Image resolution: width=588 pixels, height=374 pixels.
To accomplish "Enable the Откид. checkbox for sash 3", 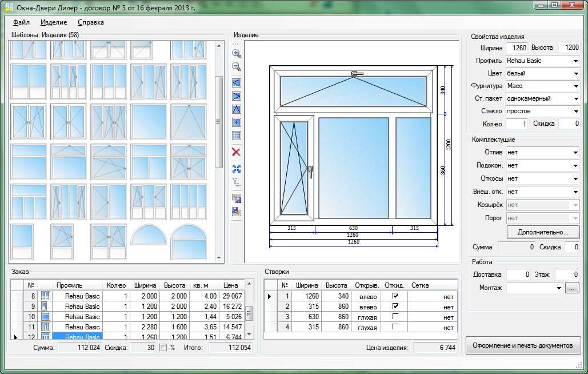I will (395, 317).
